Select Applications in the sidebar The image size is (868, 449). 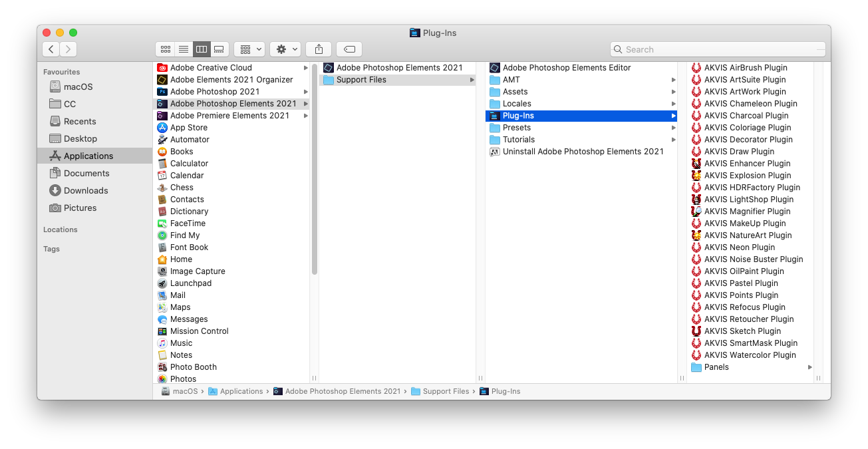95,156
